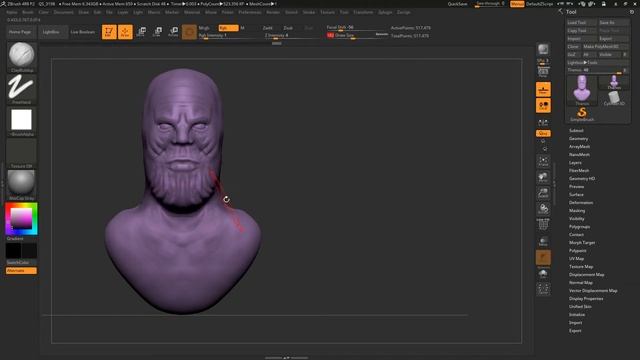640x360 pixels.
Task: Click the Live Boolean button
Action: click(x=83, y=32)
